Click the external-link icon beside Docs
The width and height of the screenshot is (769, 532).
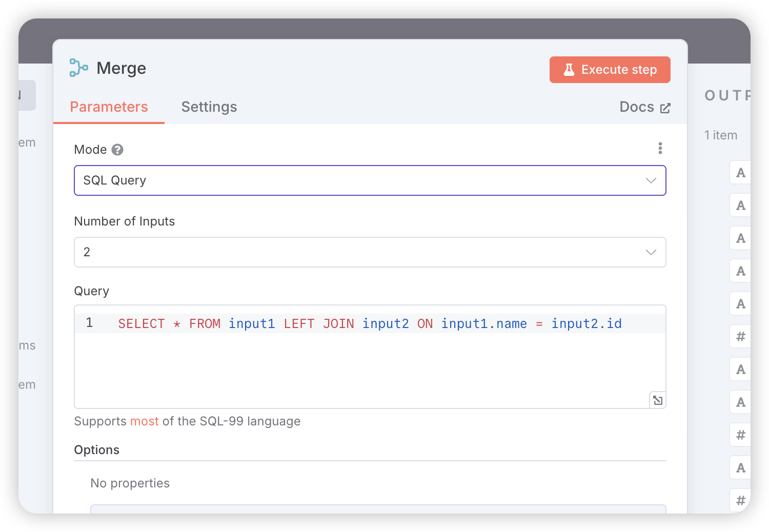pyautogui.click(x=665, y=108)
